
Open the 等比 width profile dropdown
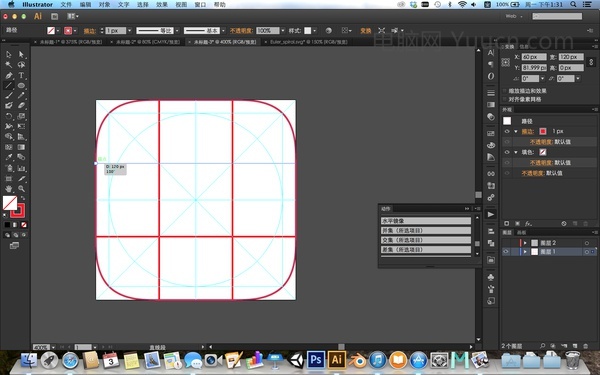point(177,31)
